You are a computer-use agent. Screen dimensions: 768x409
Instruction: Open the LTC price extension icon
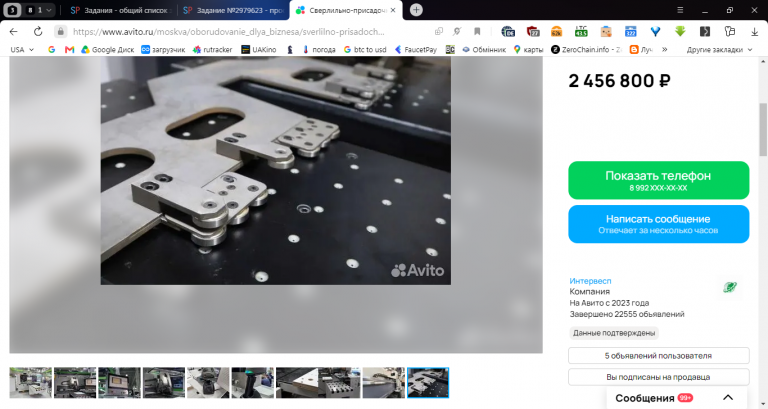581,32
